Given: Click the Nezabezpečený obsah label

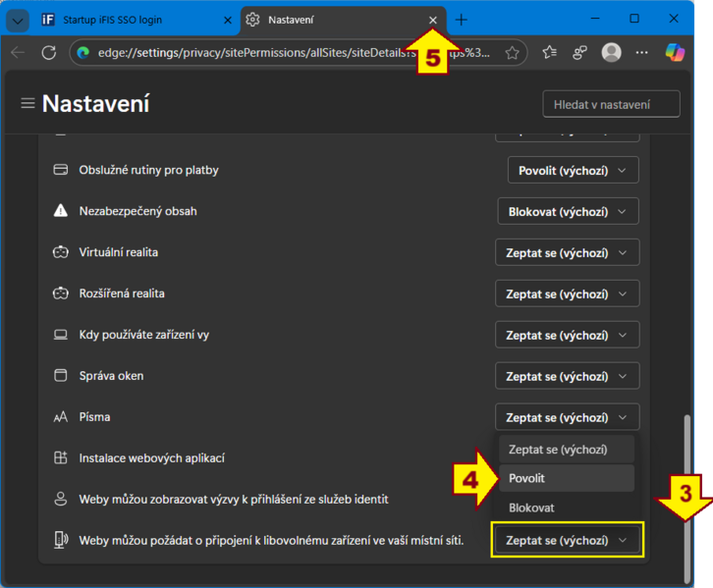Looking at the screenshot, I should (137, 211).
